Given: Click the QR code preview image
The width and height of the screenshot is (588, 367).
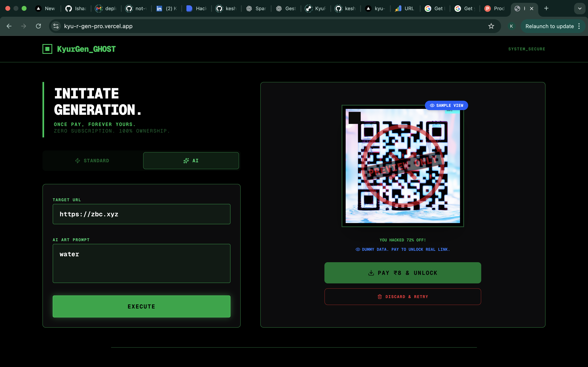Looking at the screenshot, I should click(403, 166).
